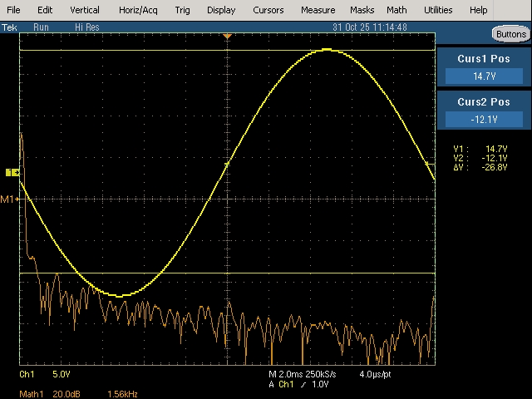Click the Buttons toggle button
Image resolution: width=532 pixels, height=399 pixels.
pyautogui.click(x=511, y=34)
